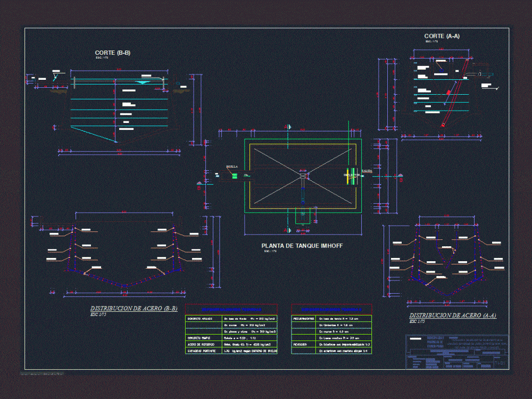Screen dimensions: 532x399
Task: Select the section A-A arrow marker above plan
Action: [289, 127]
